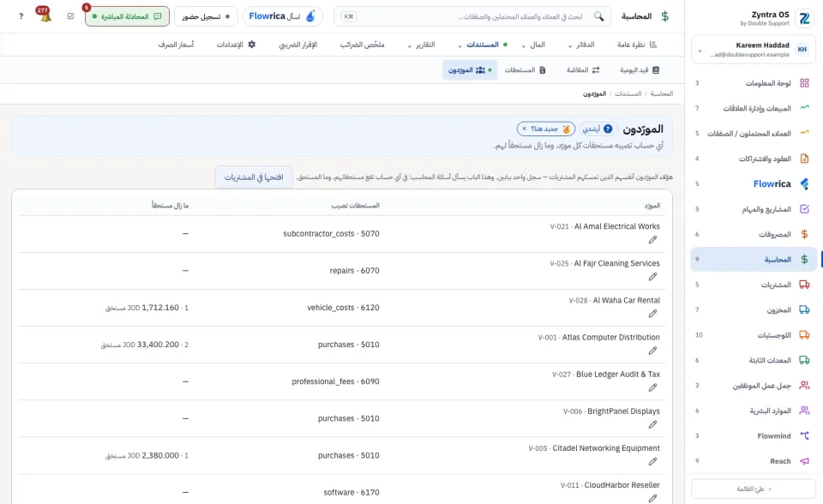Click the help question mark icon
The image size is (823, 504).
click(x=21, y=16)
